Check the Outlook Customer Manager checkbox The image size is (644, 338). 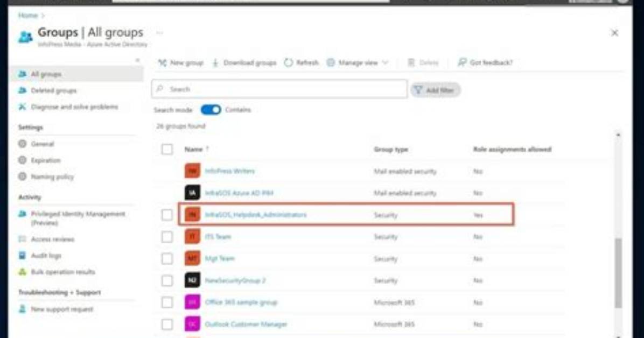[x=167, y=324]
